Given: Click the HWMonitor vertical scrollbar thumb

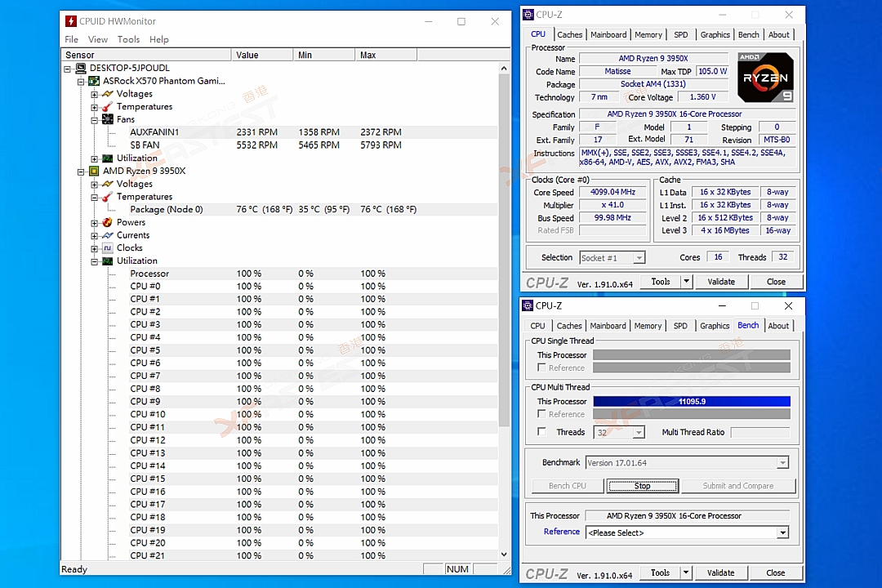Looking at the screenshot, I should 504,251.
